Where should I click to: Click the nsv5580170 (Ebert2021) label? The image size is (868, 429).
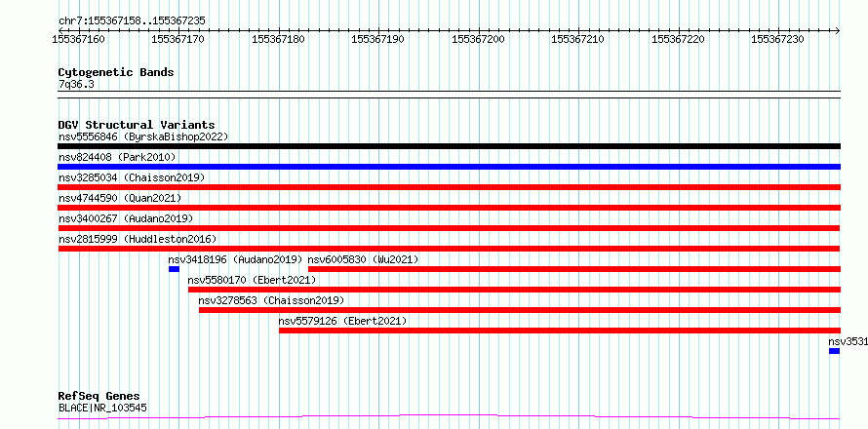click(x=252, y=280)
